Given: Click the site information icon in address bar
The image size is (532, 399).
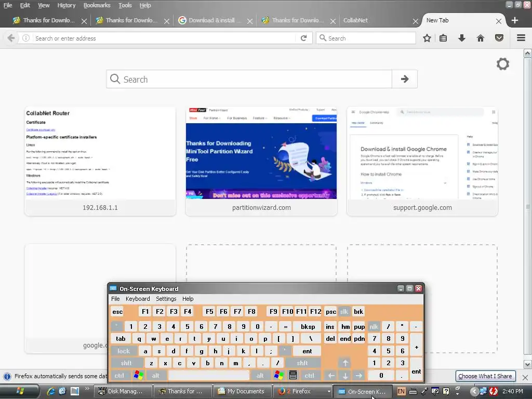Looking at the screenshot, I should pos(26,38).
